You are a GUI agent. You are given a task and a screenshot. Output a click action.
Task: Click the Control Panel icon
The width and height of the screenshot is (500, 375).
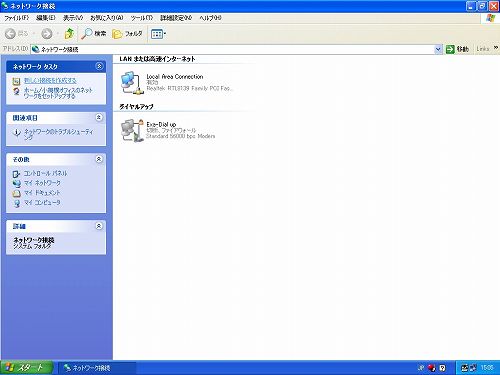(16, 174)
